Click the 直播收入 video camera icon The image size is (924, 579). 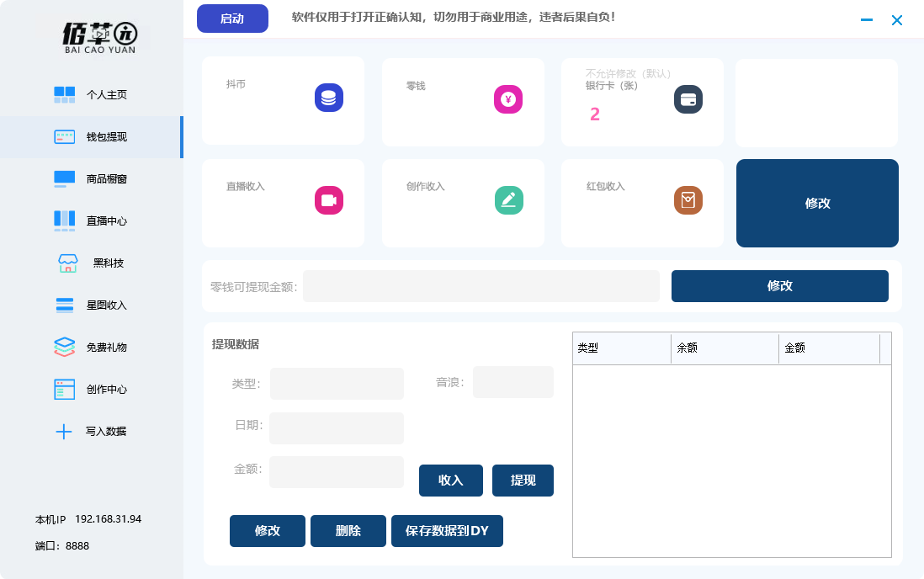[329, 200]
